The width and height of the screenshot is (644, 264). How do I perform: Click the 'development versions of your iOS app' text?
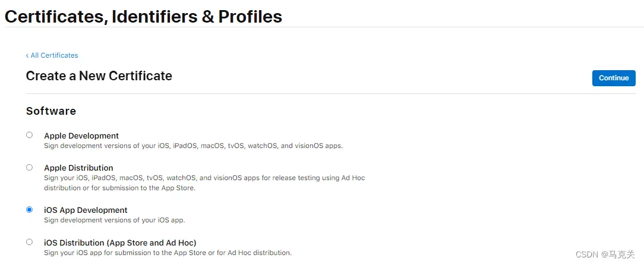[x=115, y=220]
